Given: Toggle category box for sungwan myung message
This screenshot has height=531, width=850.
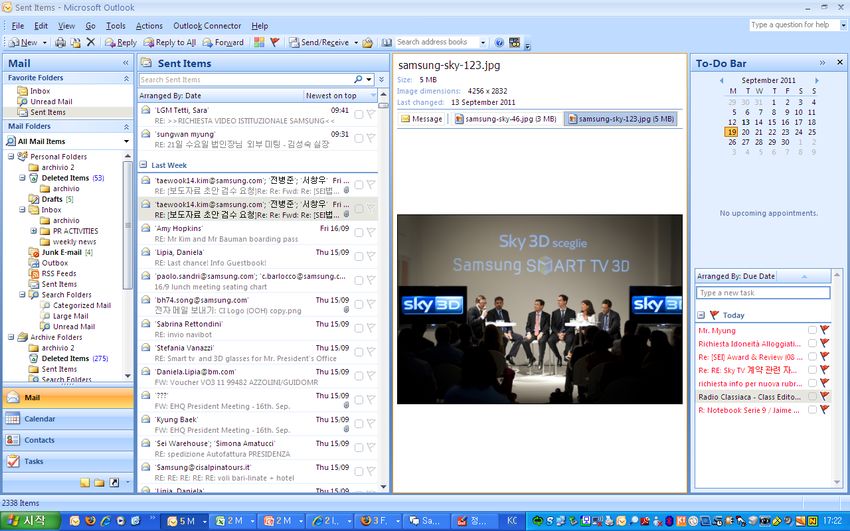Looking at the screenshot, I should (358, 138).
